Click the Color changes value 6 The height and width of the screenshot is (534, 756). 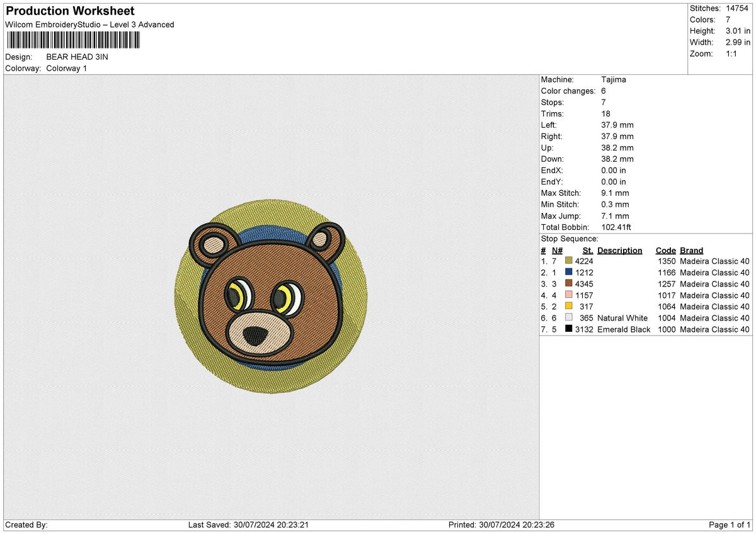[604, 91]
